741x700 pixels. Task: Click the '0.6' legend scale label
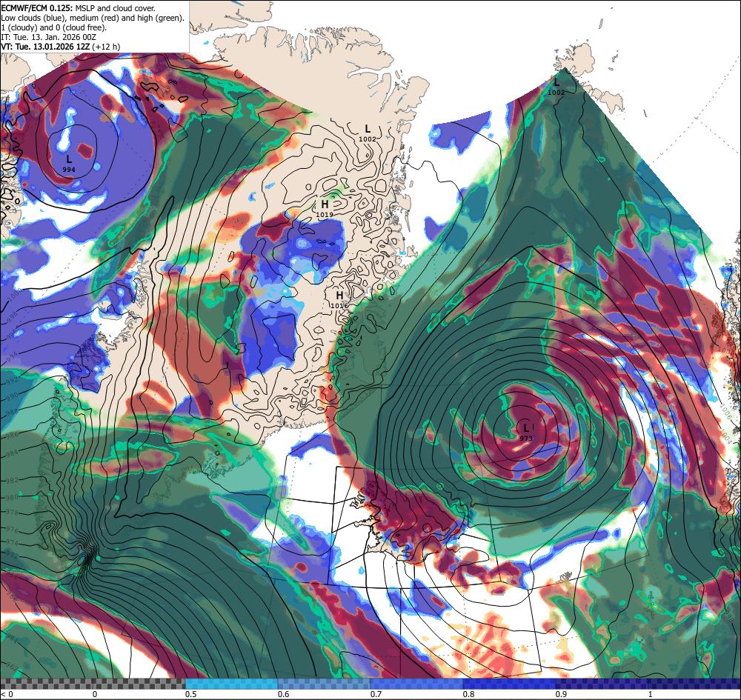(x=284, y=694)
